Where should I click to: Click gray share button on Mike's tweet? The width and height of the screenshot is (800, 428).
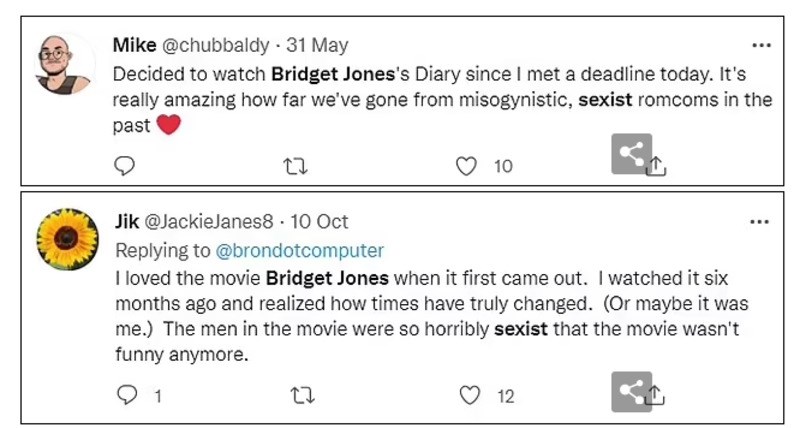631,154
